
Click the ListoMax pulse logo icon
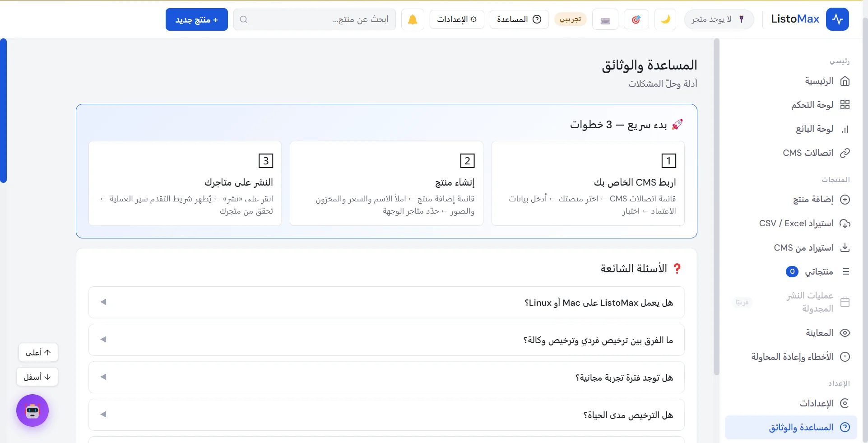click(837, 19)
